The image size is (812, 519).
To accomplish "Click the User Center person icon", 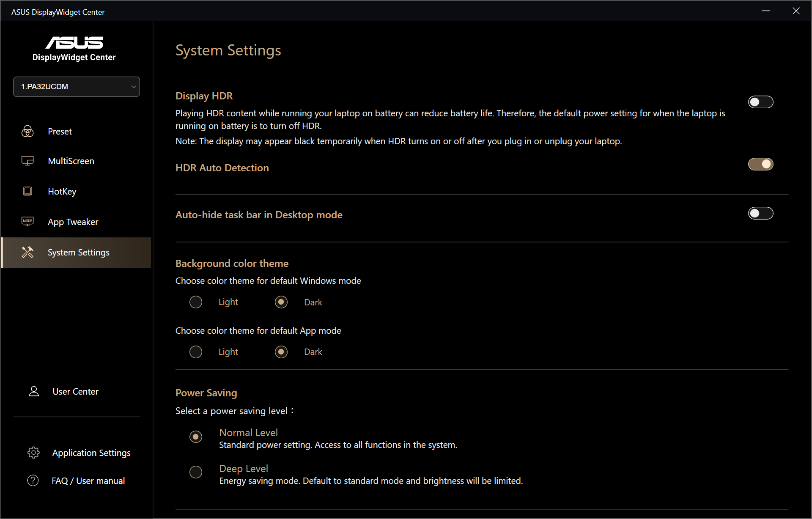I will click(x=34, y=391).
